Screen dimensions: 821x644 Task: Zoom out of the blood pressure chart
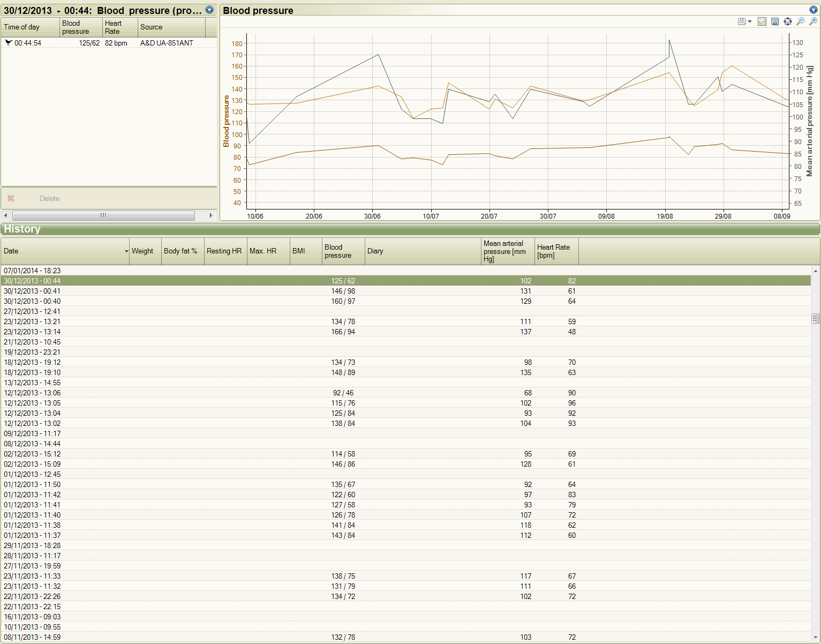(x=800, y=21)
